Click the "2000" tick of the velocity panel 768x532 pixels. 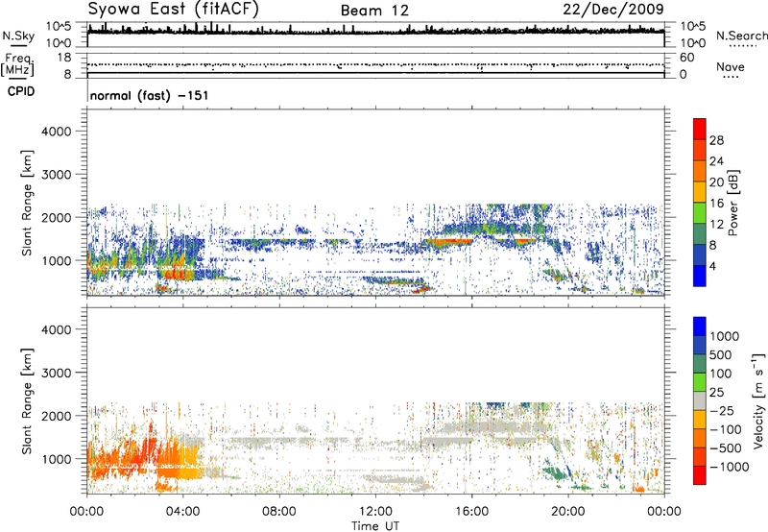(57, 417)
